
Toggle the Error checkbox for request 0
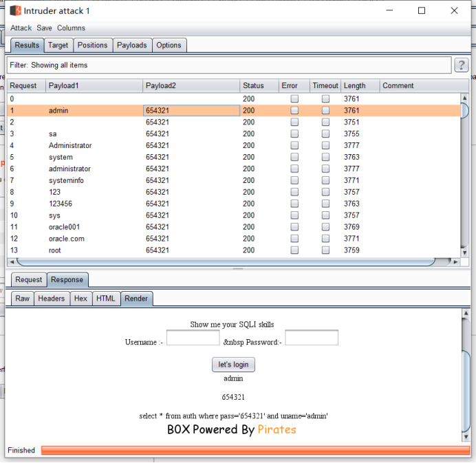click(x=294, y=98)
